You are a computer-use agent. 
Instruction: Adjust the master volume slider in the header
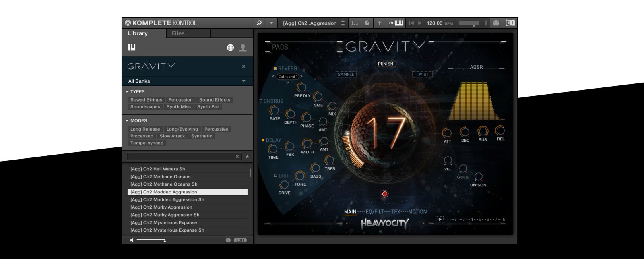point(469,23)
